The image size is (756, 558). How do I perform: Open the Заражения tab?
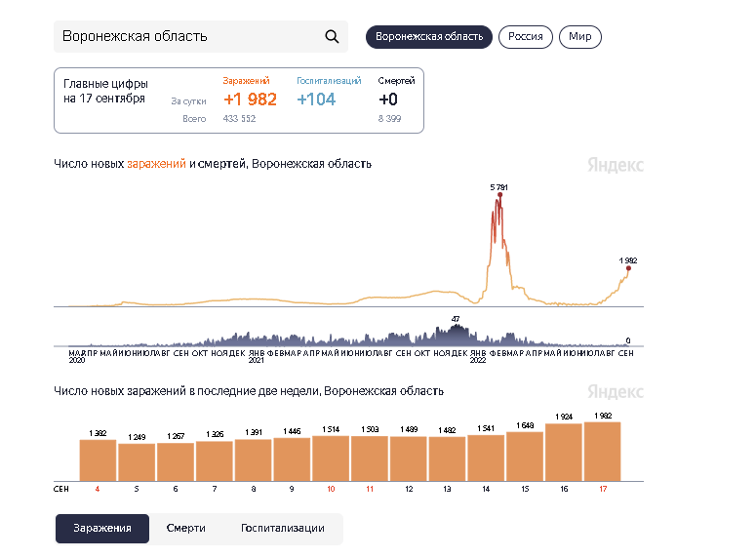click(x=102, y=528)
